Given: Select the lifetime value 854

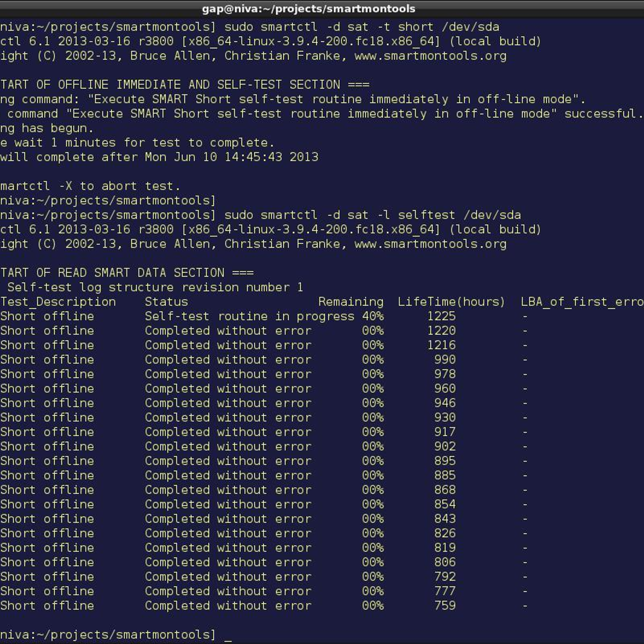Looking at the screenshot, I should coord(445,505).
